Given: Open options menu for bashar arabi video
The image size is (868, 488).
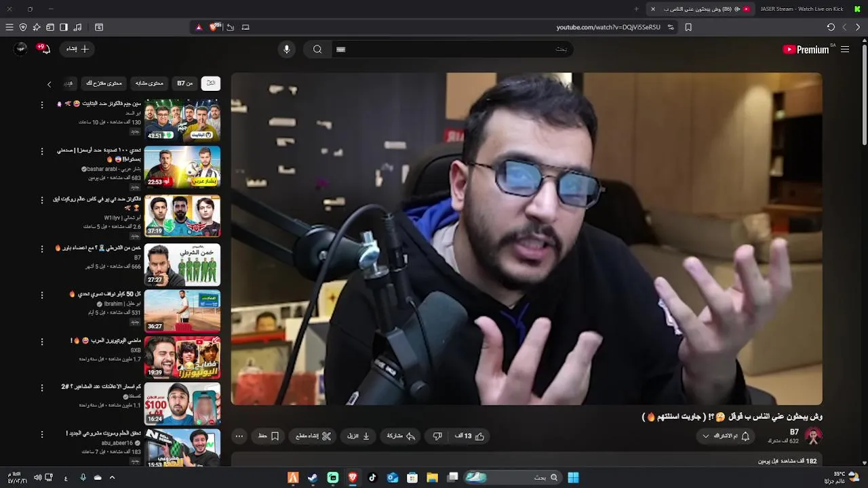Looking at the screenshot, I should click(42, 151).
